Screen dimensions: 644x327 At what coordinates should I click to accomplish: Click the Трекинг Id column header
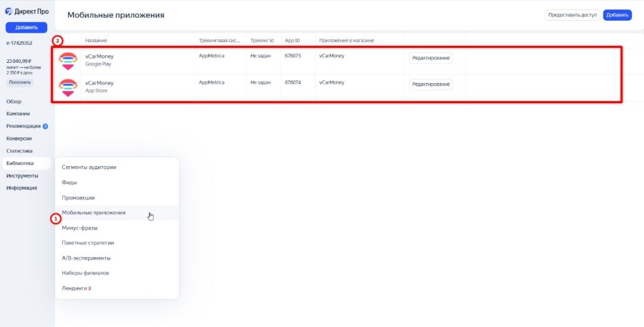coord(262,41)
